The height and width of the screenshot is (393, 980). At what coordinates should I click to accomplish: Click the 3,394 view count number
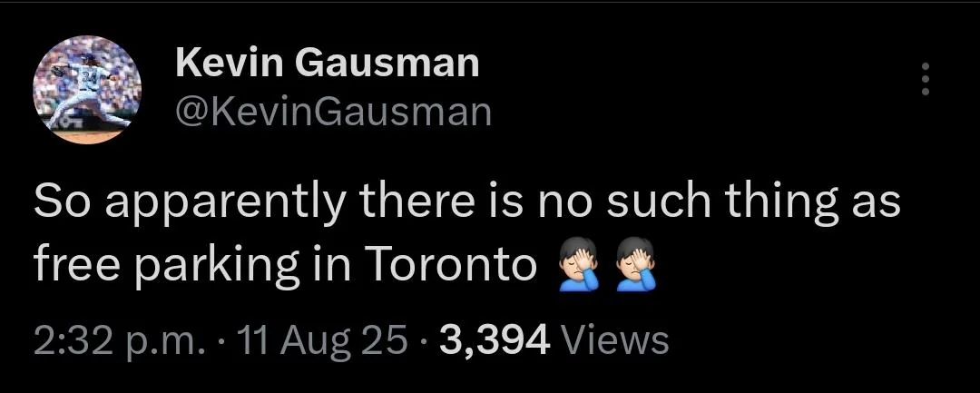[x=495, y=340]
